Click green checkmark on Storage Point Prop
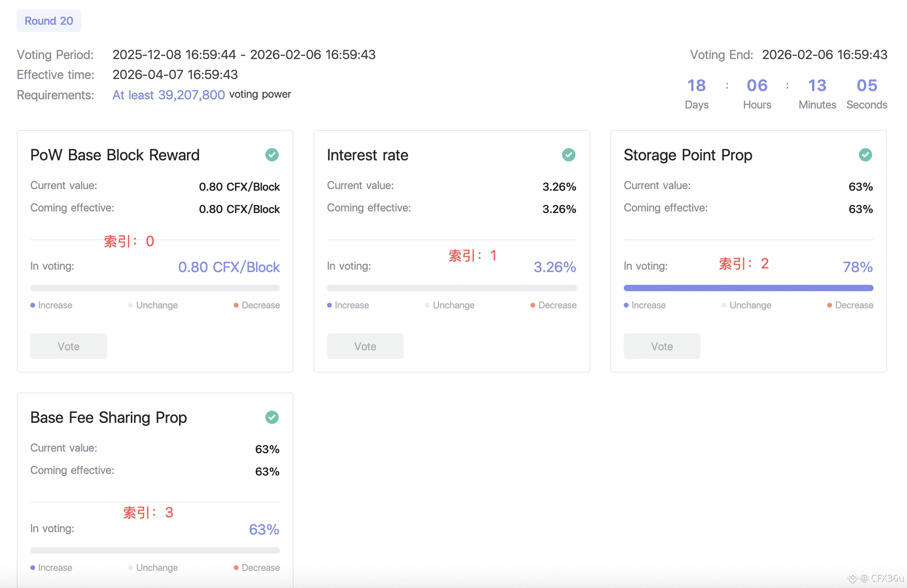 tap(865, 155)
